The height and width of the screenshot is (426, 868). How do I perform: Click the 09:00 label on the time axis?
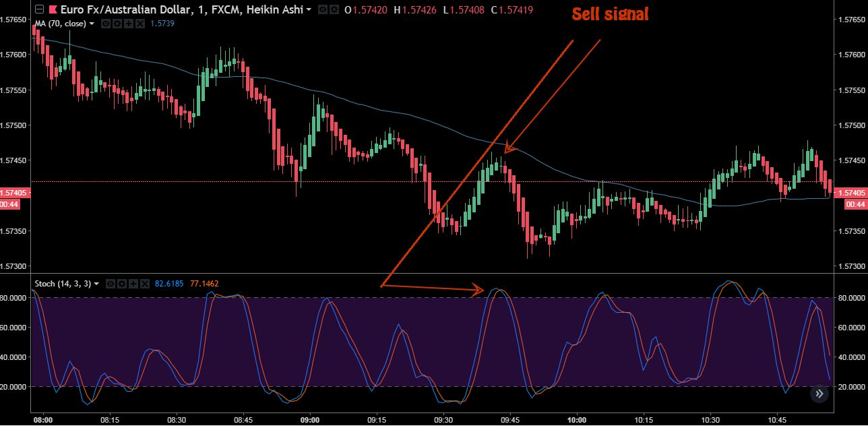point(310,419)
